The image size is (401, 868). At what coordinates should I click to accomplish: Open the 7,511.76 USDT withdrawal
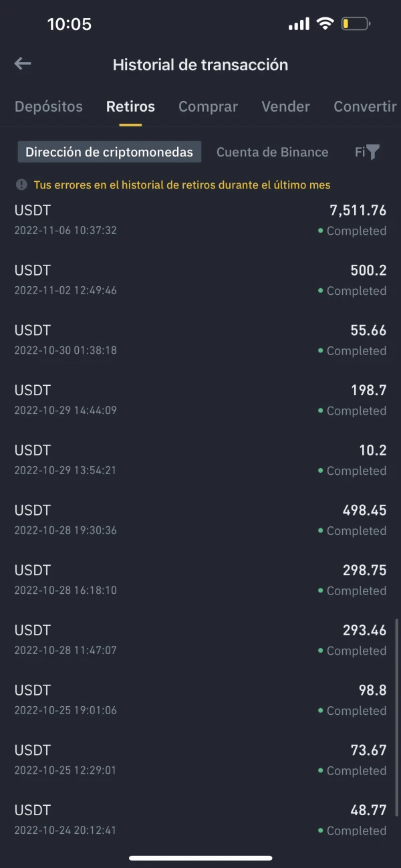point(200,220)
